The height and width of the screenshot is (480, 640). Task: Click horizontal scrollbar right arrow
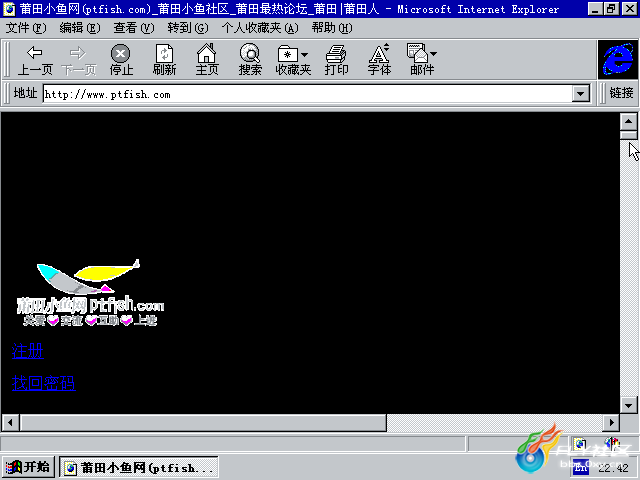[x=611, y=422]
